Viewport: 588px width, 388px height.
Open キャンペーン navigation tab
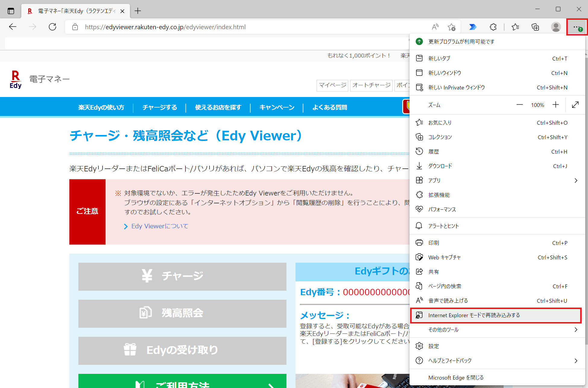(277, 107)
